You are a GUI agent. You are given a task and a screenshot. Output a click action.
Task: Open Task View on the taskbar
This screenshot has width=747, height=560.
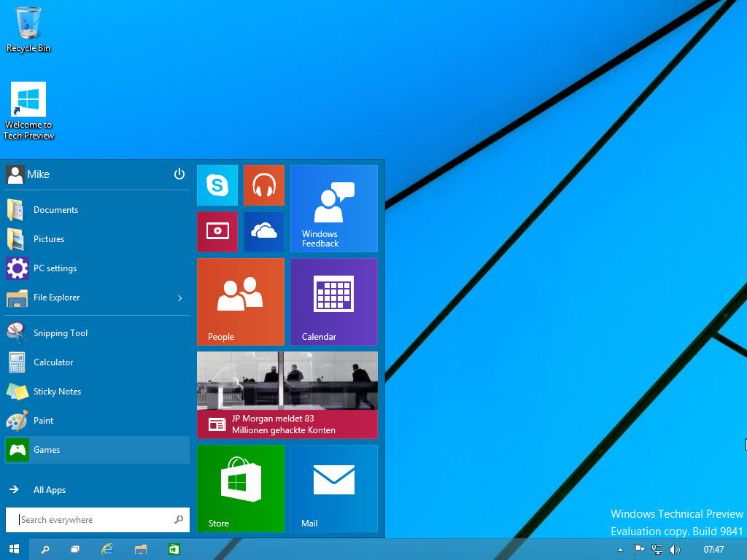[x=75, y=550]
